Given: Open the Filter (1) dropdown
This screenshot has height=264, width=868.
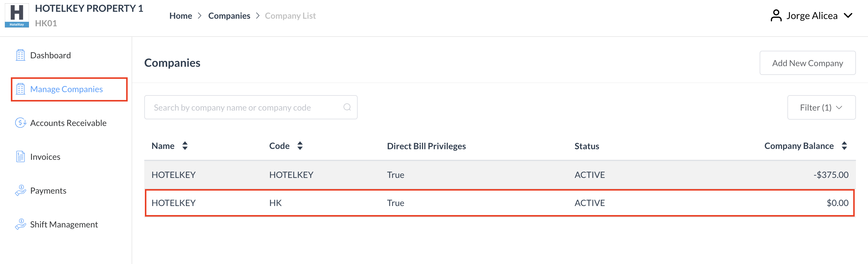Looking at the screenshot, I should click(x=821, y=108).
